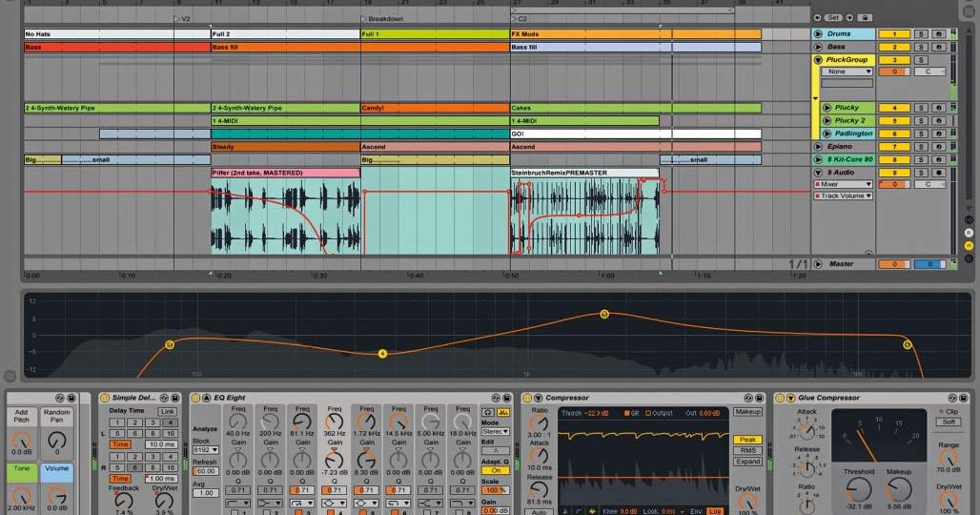Toggle the 9 Audio track activator

[894, 173]
